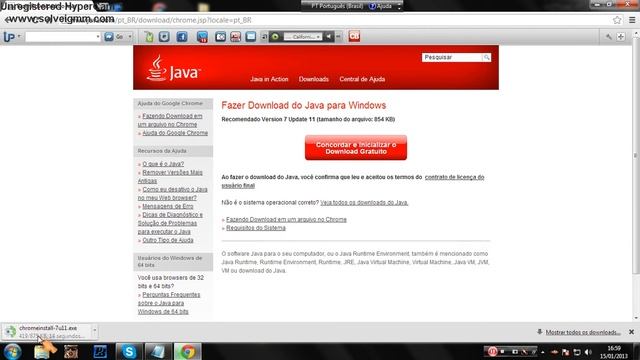Screen dimensions: 640x360
Task: Open the radio station dropdown California
Action: pos(302,37)
